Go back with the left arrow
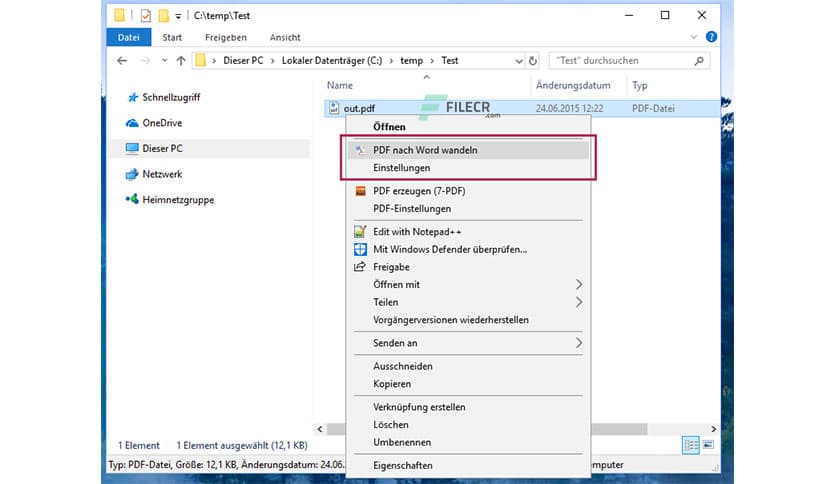Image resolution: width=836 pixels, height=484 pixels. coord(122,61)
